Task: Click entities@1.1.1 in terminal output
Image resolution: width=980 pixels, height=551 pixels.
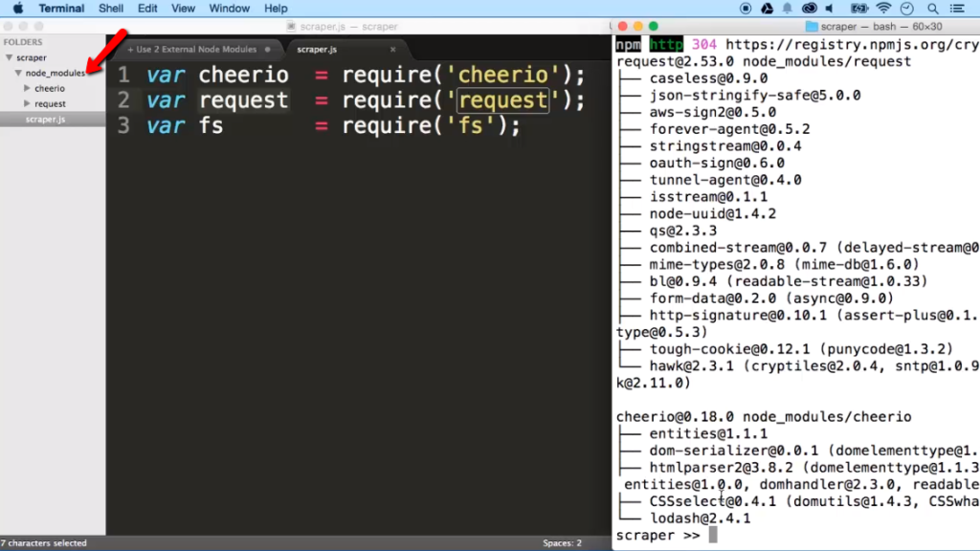Action: [x=708, y=433]
